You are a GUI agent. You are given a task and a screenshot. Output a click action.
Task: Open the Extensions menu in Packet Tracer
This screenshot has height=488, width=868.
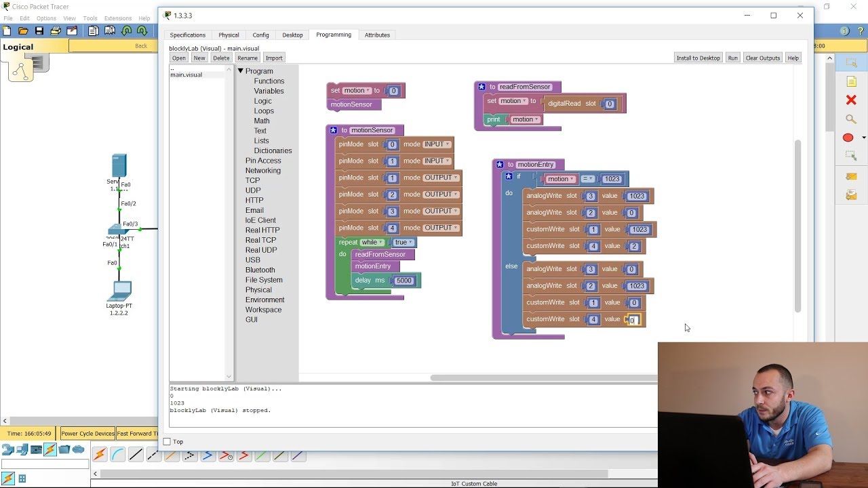pyautogui.click(x=118, y=18)
